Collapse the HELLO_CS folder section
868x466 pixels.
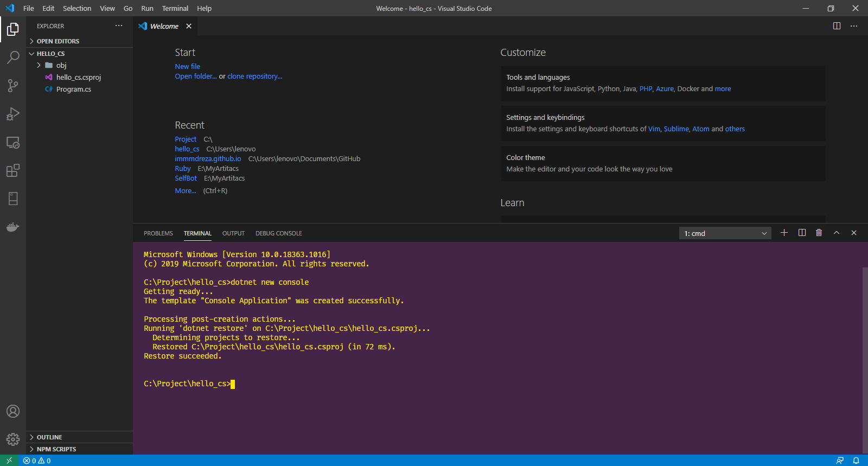coord(79,54)
